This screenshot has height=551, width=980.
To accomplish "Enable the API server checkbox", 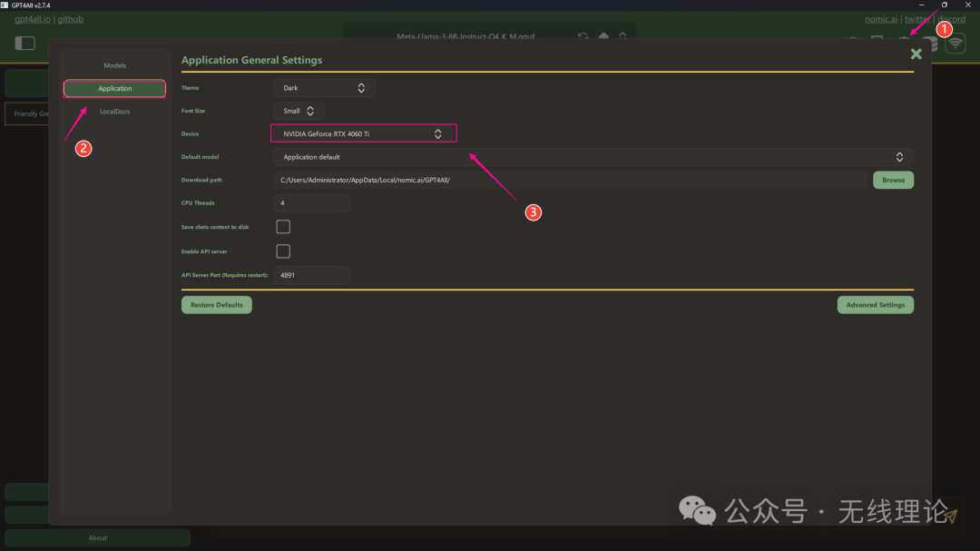I will [x=283, y=251].
